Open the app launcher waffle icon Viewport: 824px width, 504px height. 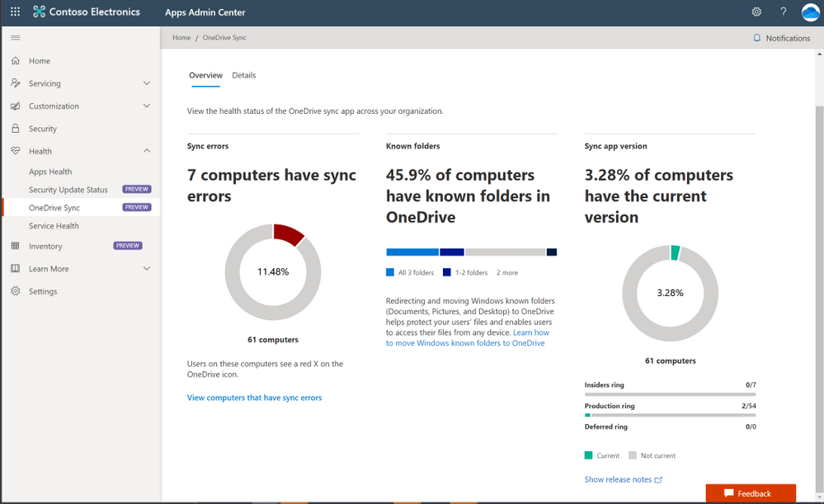15,12
